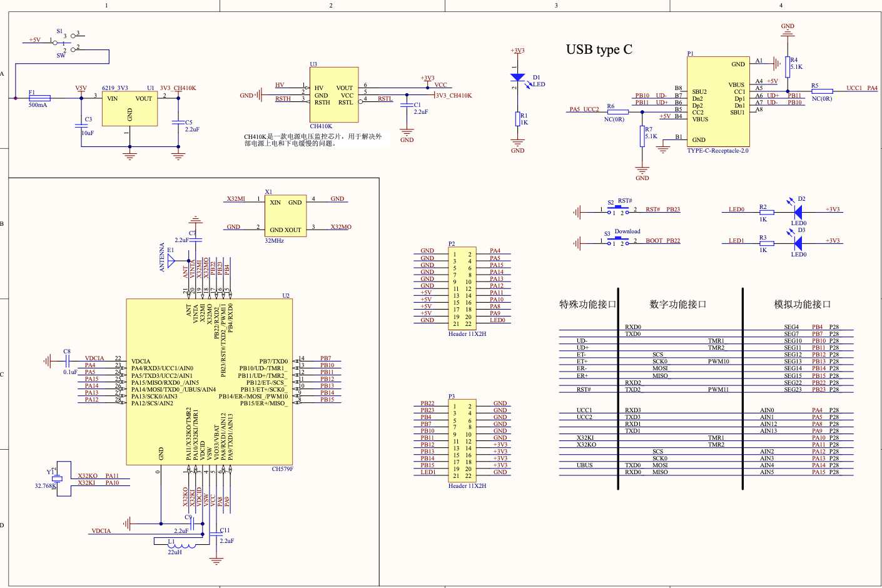Click the 'RST# PB23' net label
882x588 pixels.
(x=663, y=210)
